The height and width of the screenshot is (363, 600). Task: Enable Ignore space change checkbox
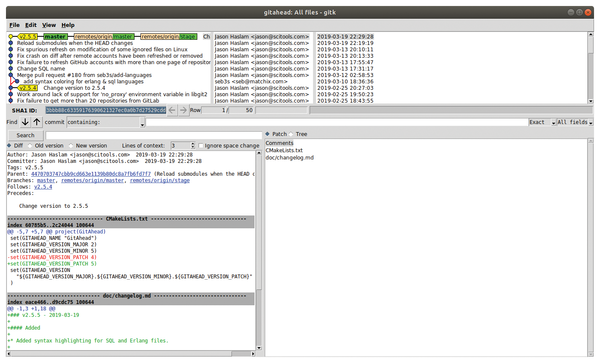click(x=201, y=146)
